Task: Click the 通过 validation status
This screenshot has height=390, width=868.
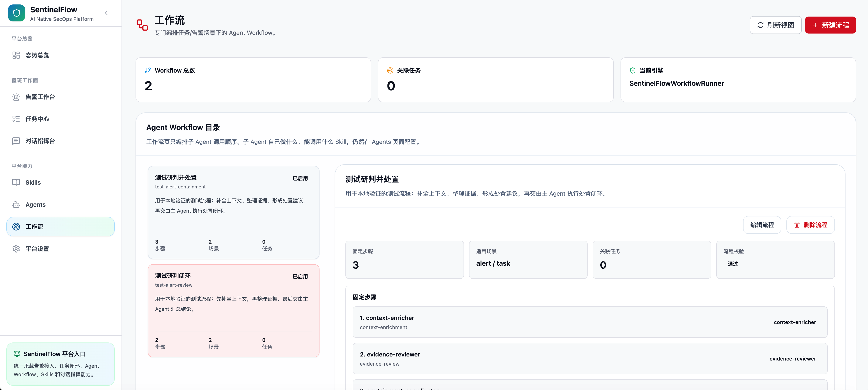Action: (x=732, y=264)
